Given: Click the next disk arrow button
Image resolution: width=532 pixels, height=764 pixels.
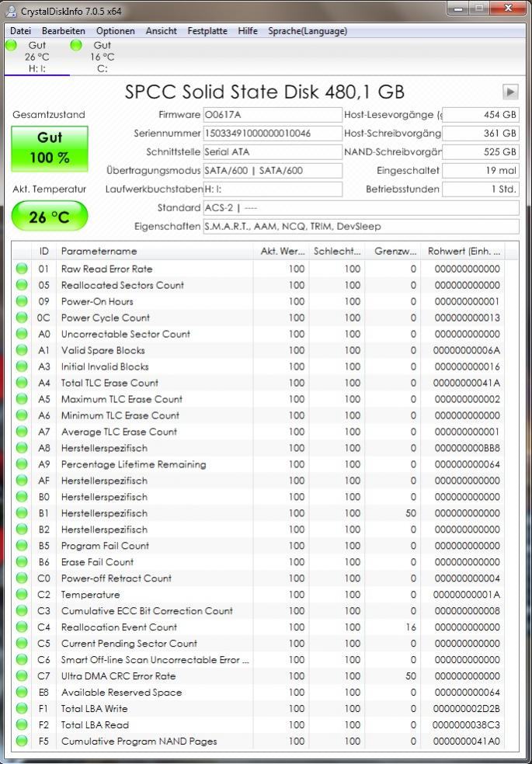Looking at the screenshot, I should pos(510,92).
